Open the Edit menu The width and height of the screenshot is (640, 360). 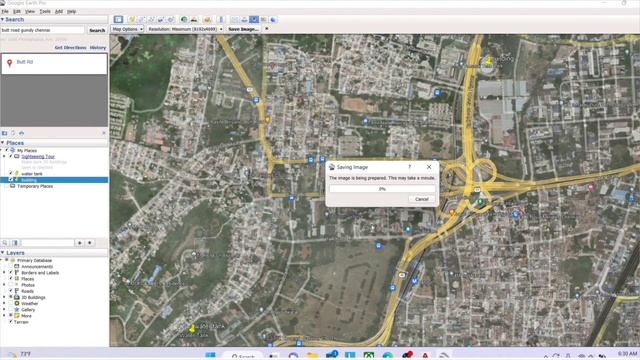pos(17,11)
